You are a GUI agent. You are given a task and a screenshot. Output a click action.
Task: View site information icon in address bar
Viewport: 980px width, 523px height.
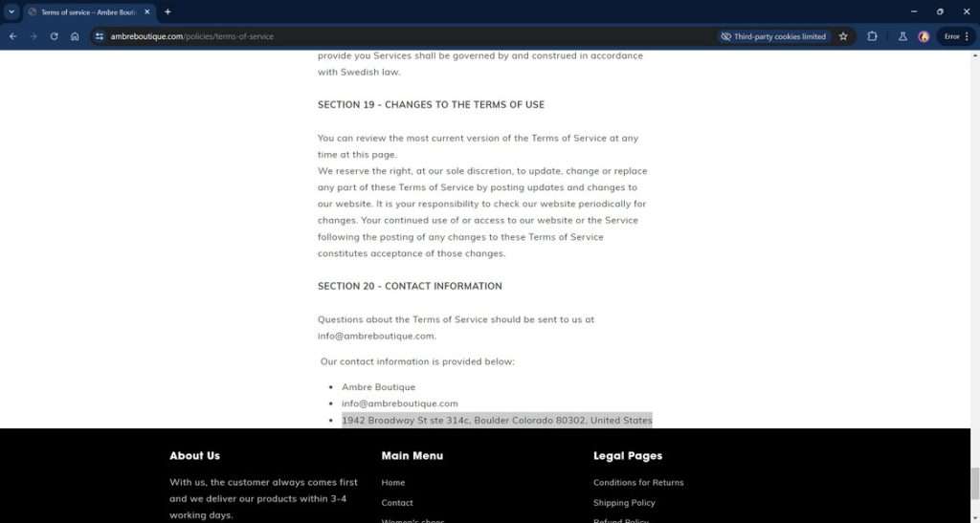click(x=100, y=36)
